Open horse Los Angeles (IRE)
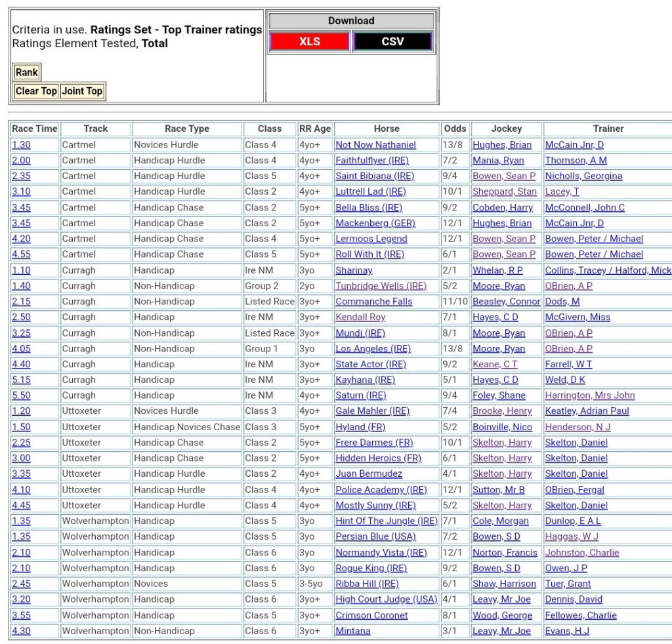The image size is (672, 644). [373, 349]
